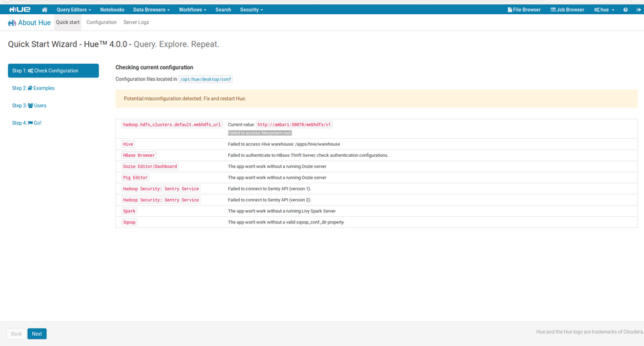Click the Spark label
The height and width of the screenshot is (346, 644).
coord(129,210)
